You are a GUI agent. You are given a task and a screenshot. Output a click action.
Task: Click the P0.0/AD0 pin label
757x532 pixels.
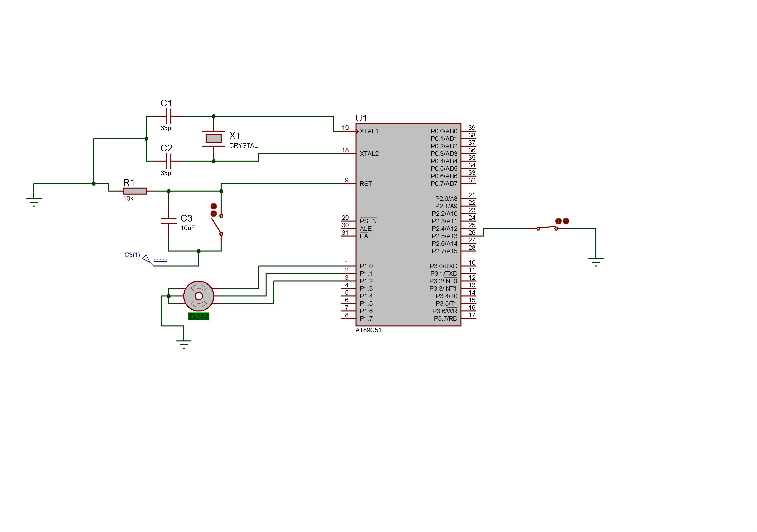tap(444, 131)
